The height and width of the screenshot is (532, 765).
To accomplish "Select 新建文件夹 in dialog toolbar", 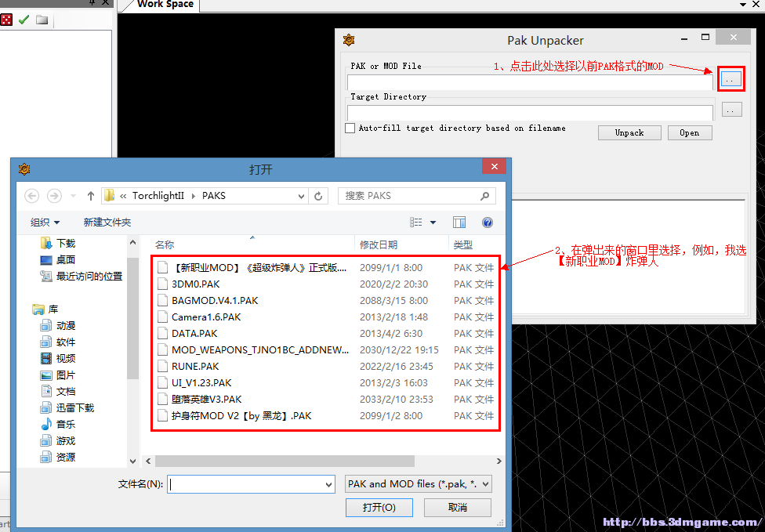I will coord(107,223).
